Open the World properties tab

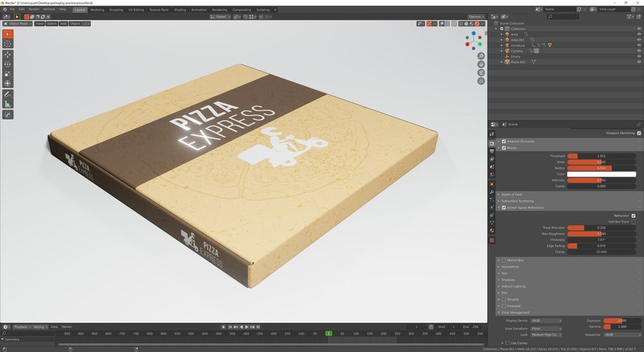[491, 175]
